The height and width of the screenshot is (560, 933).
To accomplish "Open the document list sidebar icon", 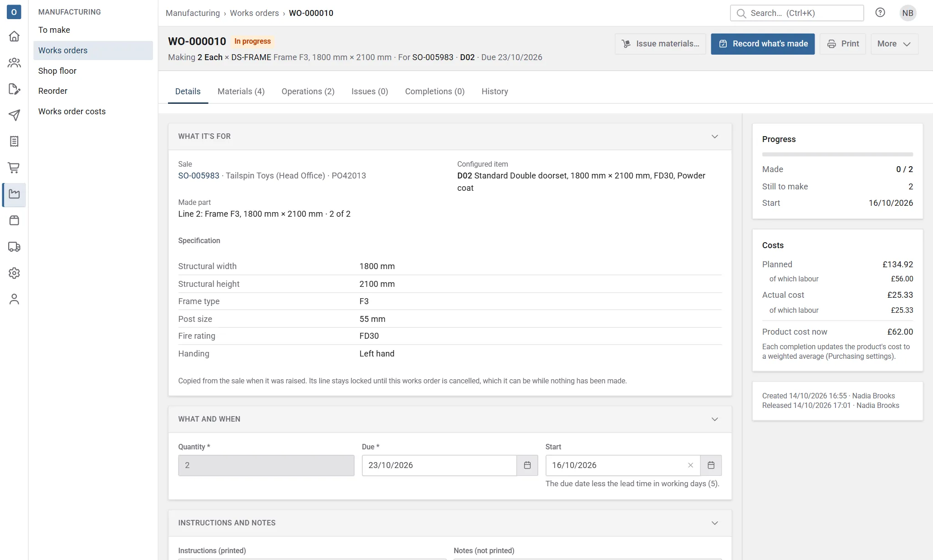I will tap(14, 142).
